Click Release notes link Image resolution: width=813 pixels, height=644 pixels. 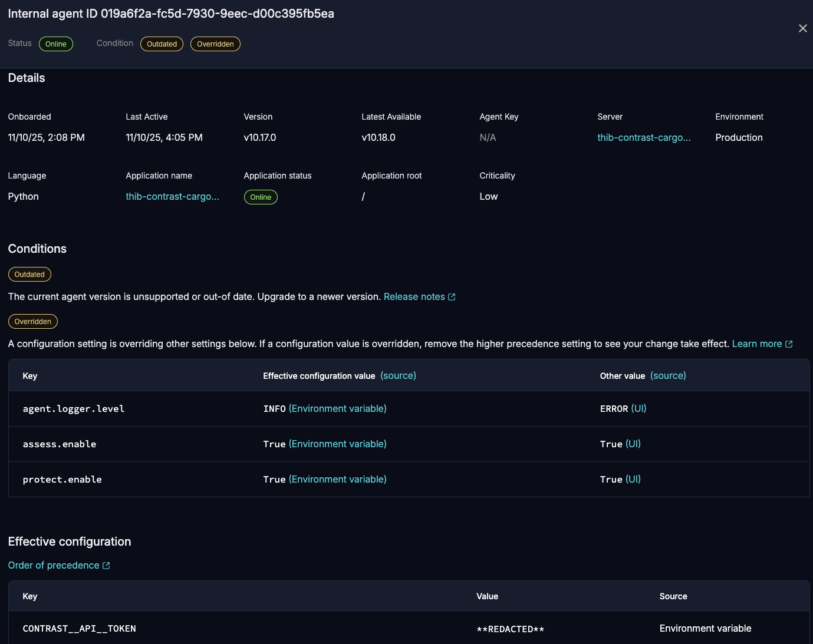414,296
